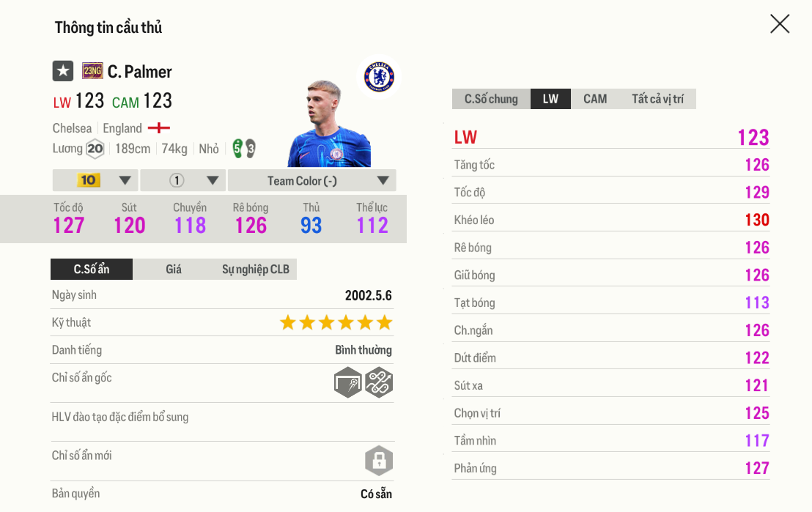Switch to the CAM position tab
Viewport: 812px width, 512px height.
595,99
